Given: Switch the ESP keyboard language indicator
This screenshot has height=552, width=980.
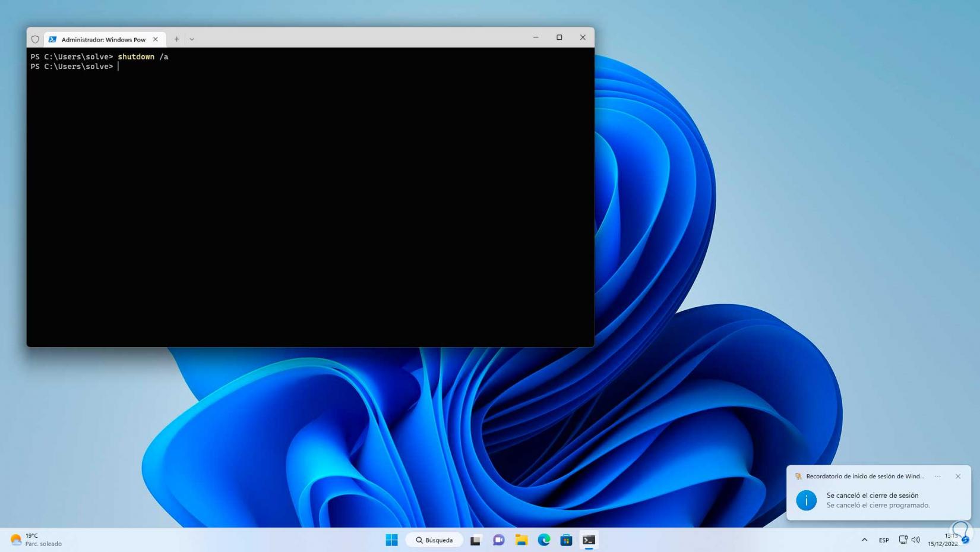Looking at the screenshot, I should (884, 540).
